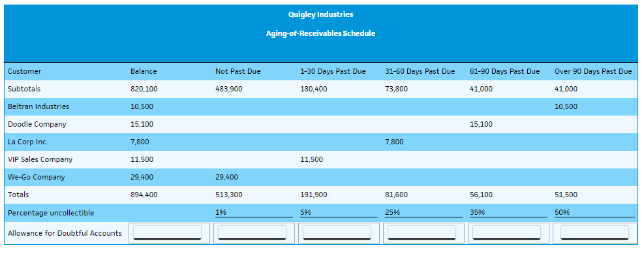Click the Quigley Industries heading
The image size is (644, 254).
point(320,14)
